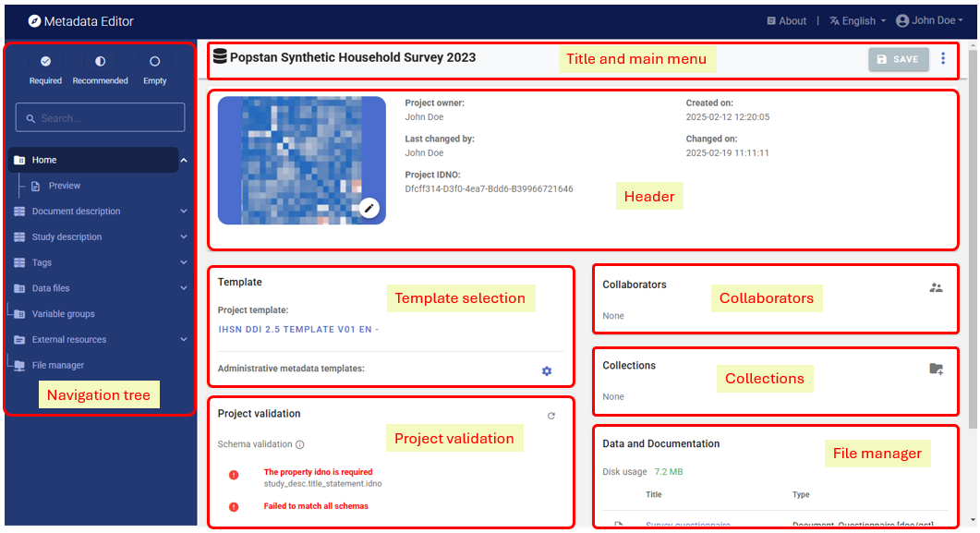Screen dimensions: 980x533
Task: Expand the Document description tree node
Action: [184, 212]
